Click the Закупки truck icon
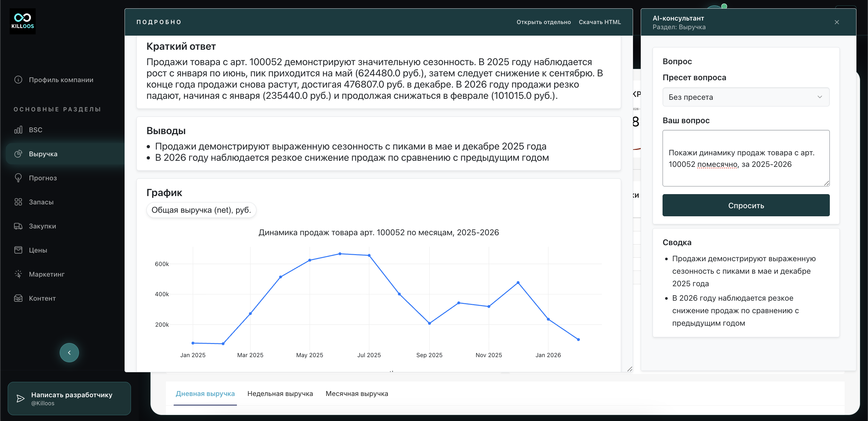 18,226
